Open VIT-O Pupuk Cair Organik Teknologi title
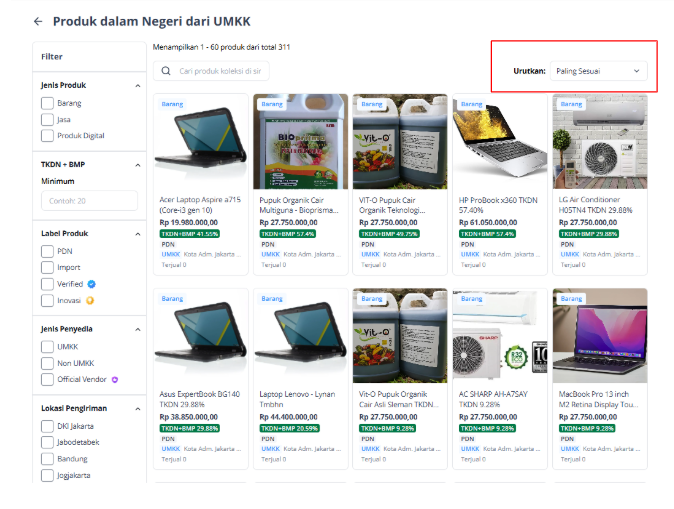Viewport: 674px width, 509px height. tap(392, 205)
